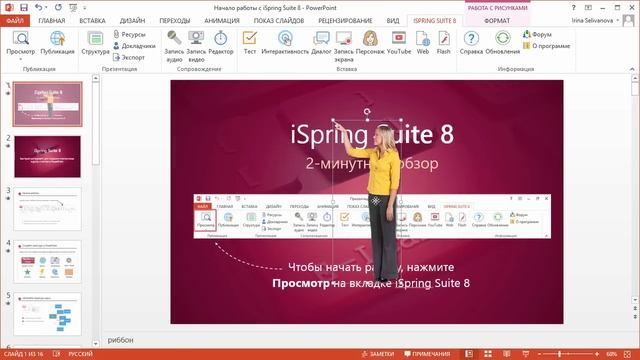The image size is (640, 360).
Task: Insert a YouTube video
Action: tap(399, 38)
